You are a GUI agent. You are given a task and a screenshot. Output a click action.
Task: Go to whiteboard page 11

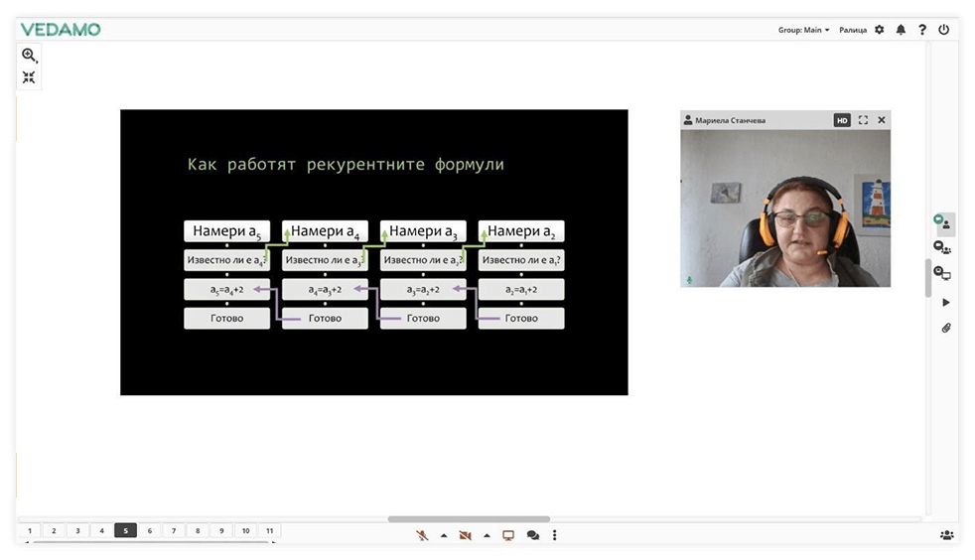[269, 531]
